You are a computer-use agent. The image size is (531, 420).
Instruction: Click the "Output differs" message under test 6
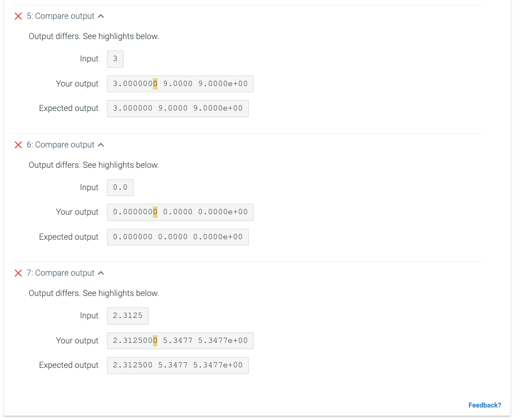94,165
